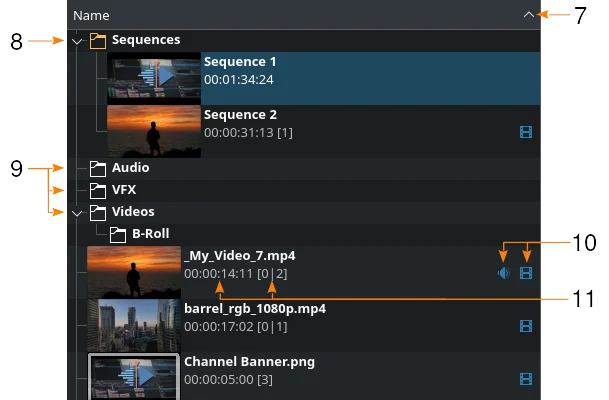Collapse the Videos folder
The width and height of the screenshot is (609, 400).
coord(77,213)
